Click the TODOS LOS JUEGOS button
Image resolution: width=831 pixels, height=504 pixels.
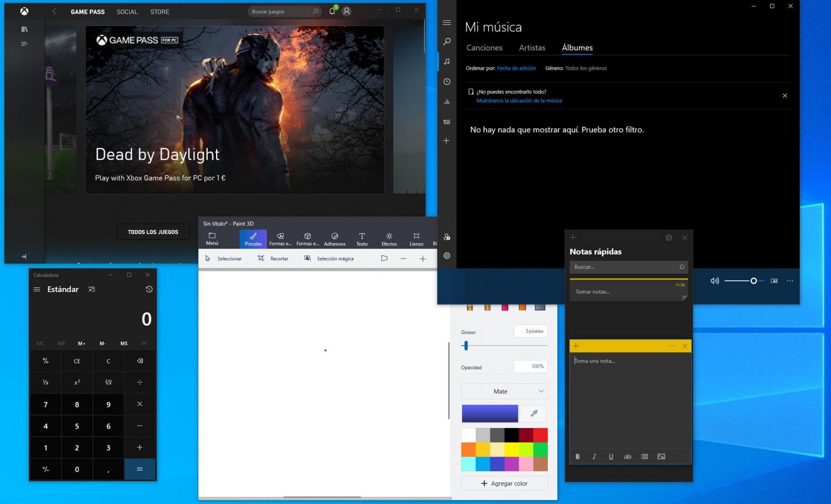(x=153, y=232)
